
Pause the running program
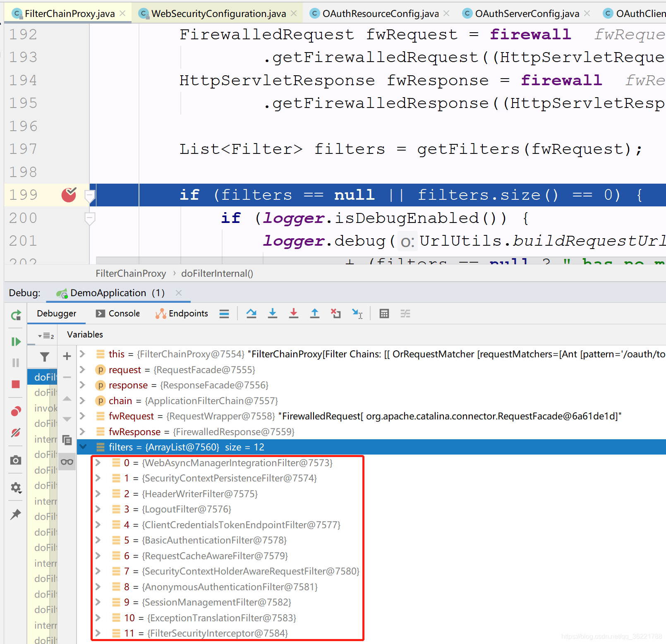[x=16, y=363]
